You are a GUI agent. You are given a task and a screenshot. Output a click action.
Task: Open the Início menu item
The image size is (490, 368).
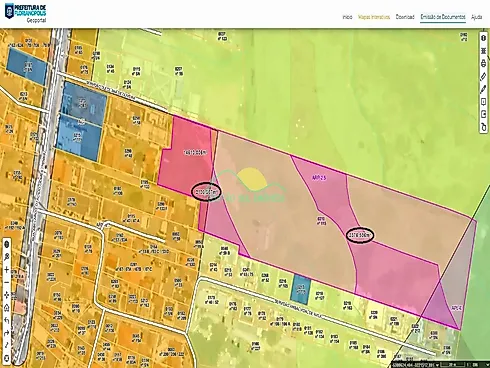347,17
